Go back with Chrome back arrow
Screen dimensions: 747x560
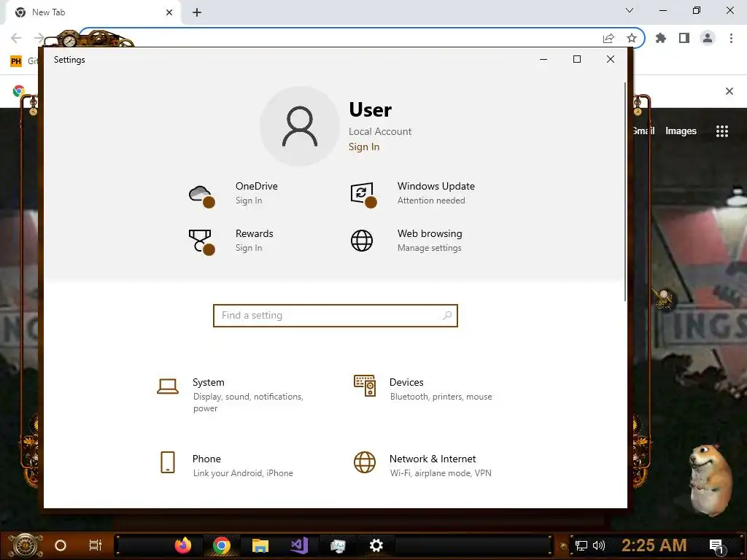pos(16,38)
